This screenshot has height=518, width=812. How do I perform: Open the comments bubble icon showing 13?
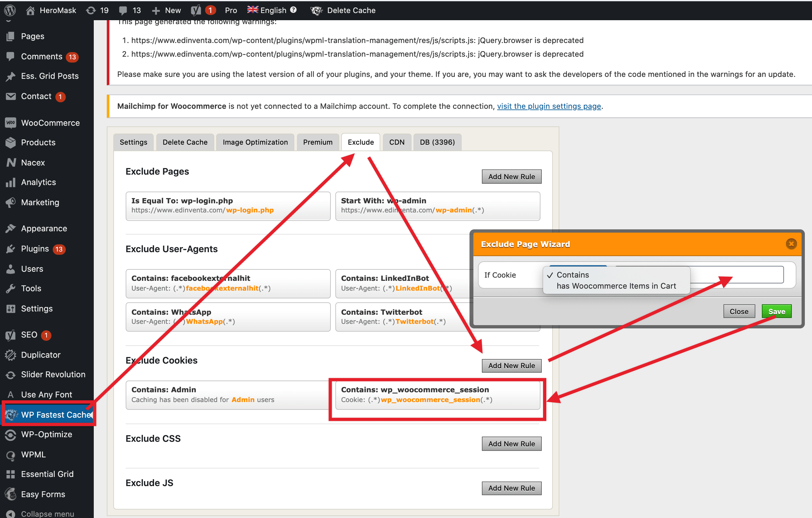[x=123, y=10]
